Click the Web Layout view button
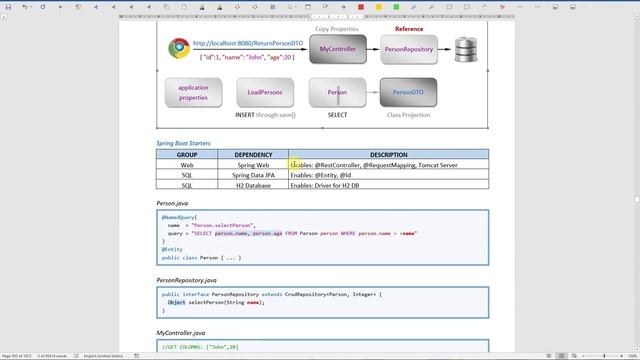 [574, 356]
